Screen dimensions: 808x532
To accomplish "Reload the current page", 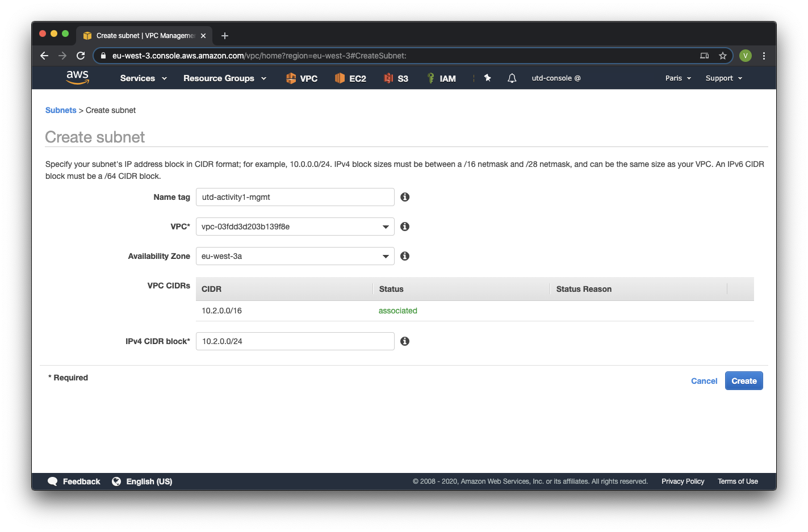I will (81, 56).
